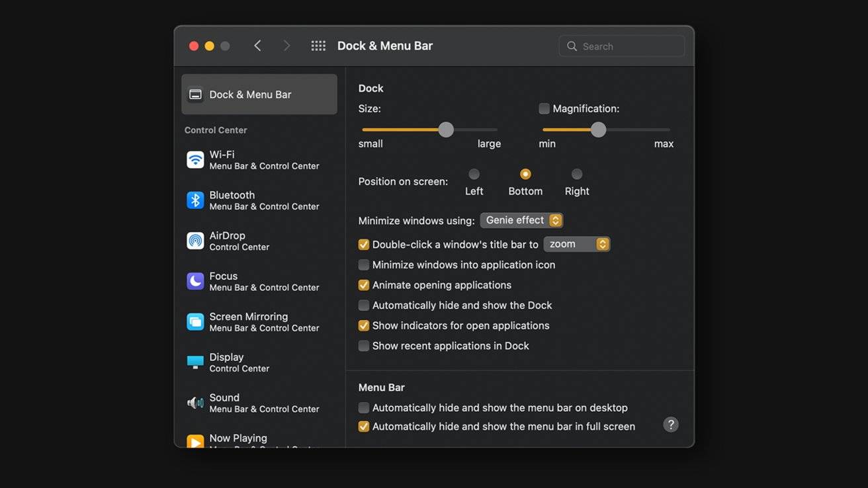Image resolution: width=868 pixels, height=488 pixels.
Task: Open Display settings icon in sidebar
Action: coord(195,362)
